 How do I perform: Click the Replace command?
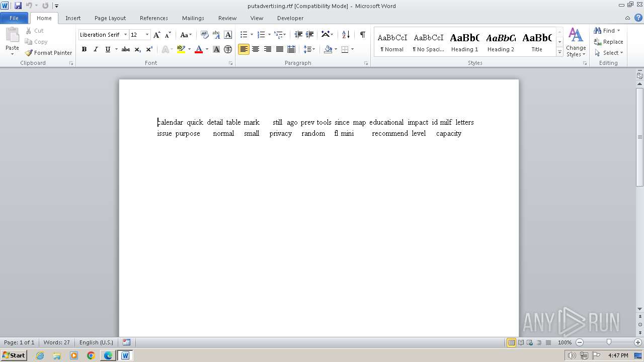click(x=608, y=42)
